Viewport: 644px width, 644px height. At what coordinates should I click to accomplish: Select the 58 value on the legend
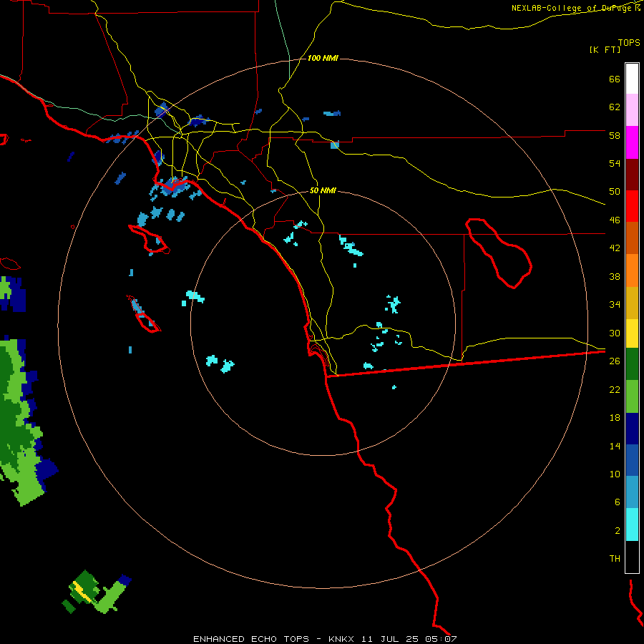(615, 135)
